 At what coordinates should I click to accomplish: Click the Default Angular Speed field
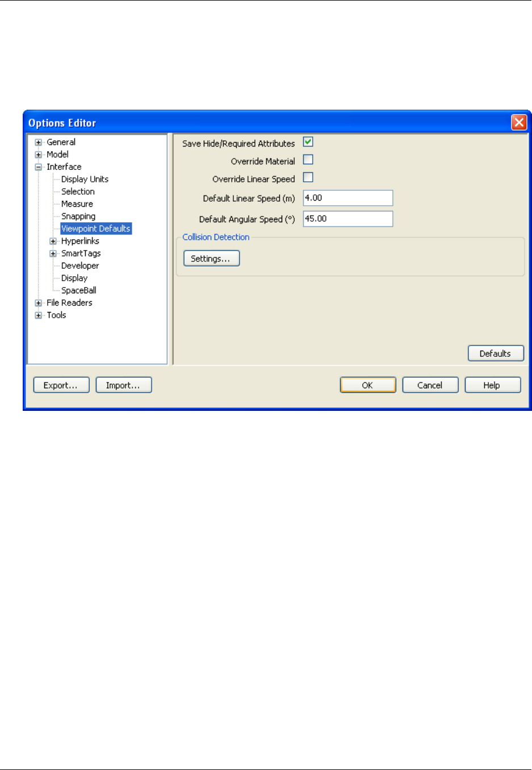click(348, 219)
